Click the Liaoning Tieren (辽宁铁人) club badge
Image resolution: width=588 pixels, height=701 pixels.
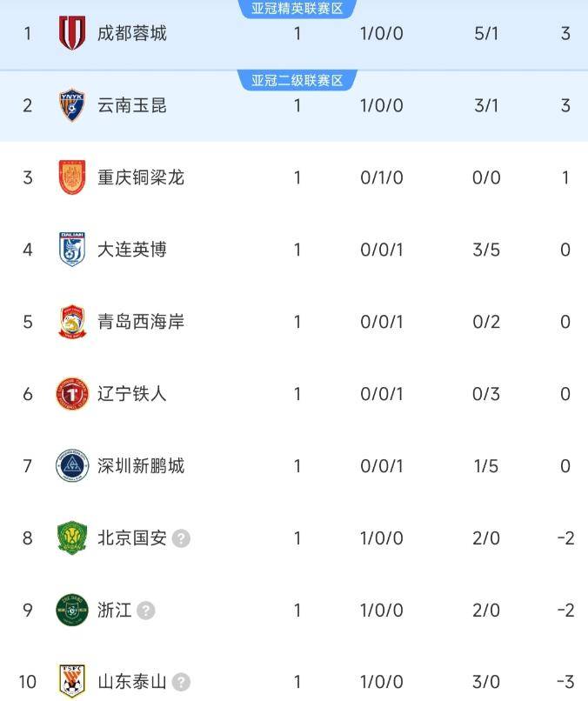[x=72, y=394]
